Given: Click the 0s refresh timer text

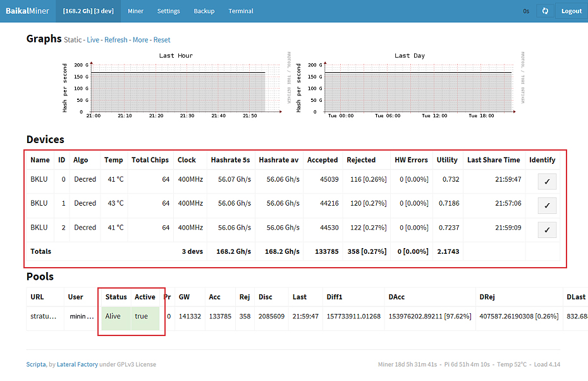Looking at the screenshot, I should click(526, 11).
